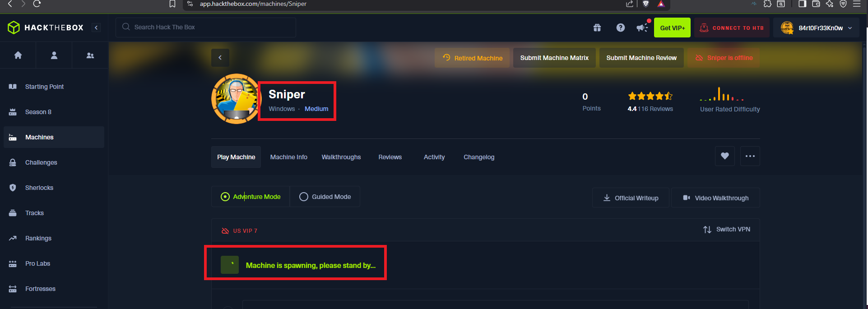
Task: Click the 116 Reviews text
Action: click(655, 109)
